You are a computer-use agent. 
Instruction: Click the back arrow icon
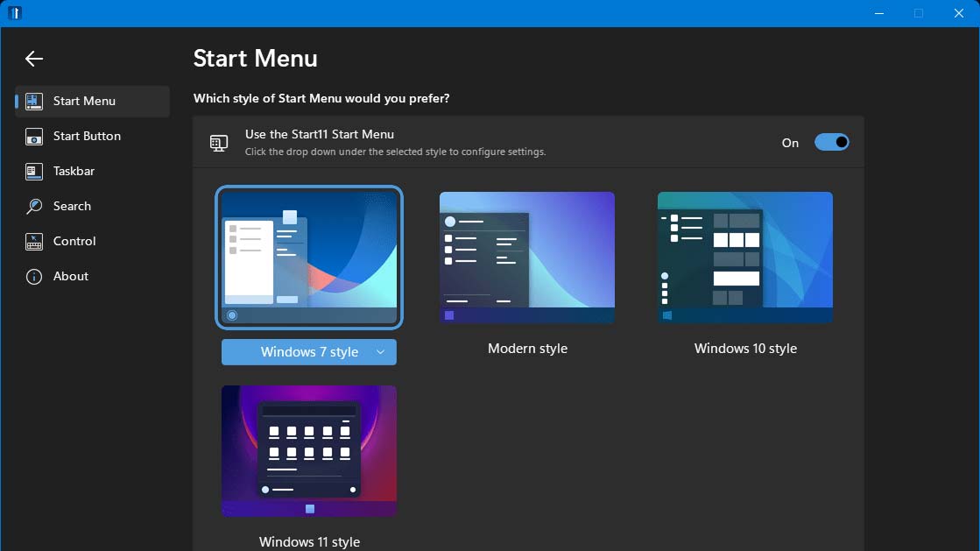pos(34,58)
